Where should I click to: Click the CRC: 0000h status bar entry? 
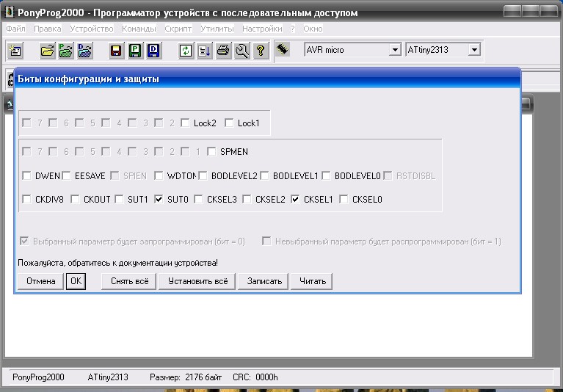pyautogui.click(x=255, y=377)
